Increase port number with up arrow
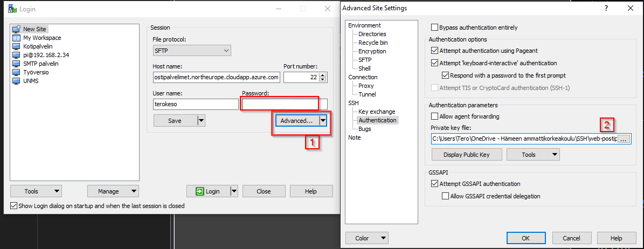The width and height of the screenshot is (644, 249). point(323,75)
